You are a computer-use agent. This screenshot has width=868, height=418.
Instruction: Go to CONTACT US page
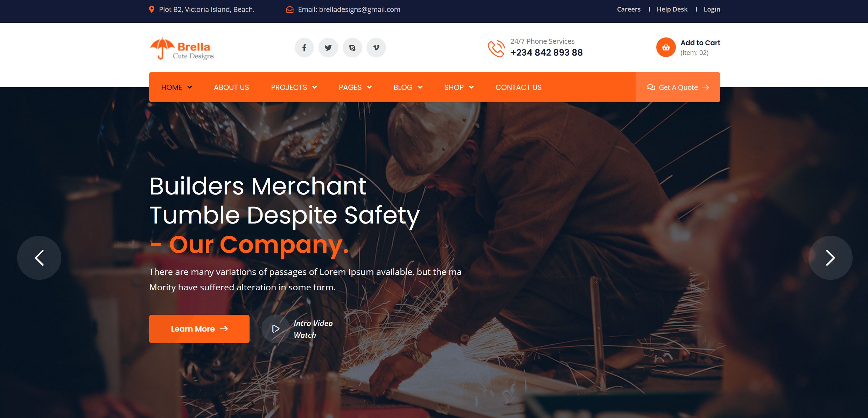(x=518, y=87)
